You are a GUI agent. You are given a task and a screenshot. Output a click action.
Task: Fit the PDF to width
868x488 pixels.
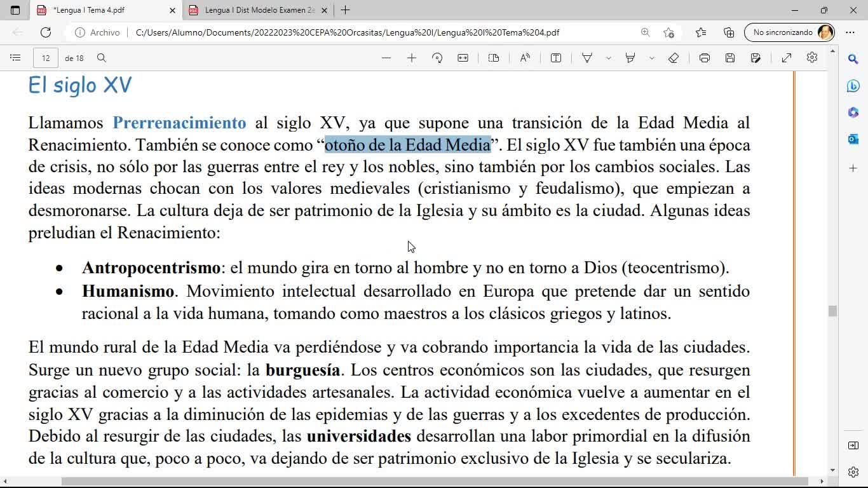(463, 58)
